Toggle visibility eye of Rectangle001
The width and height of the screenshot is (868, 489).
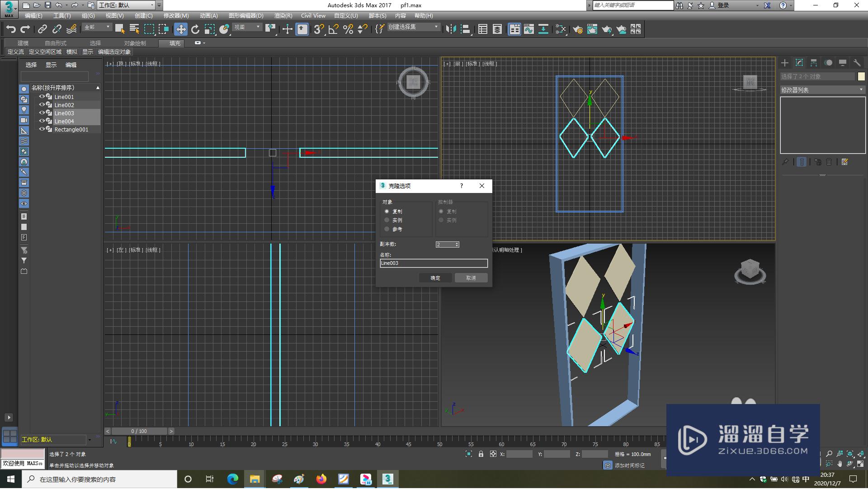click(42, 129)
